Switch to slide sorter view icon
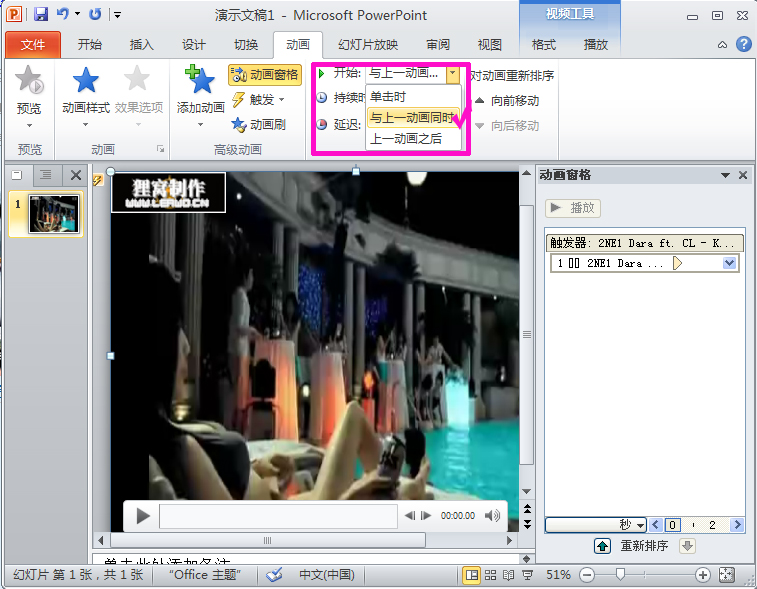 coord(491,575)
